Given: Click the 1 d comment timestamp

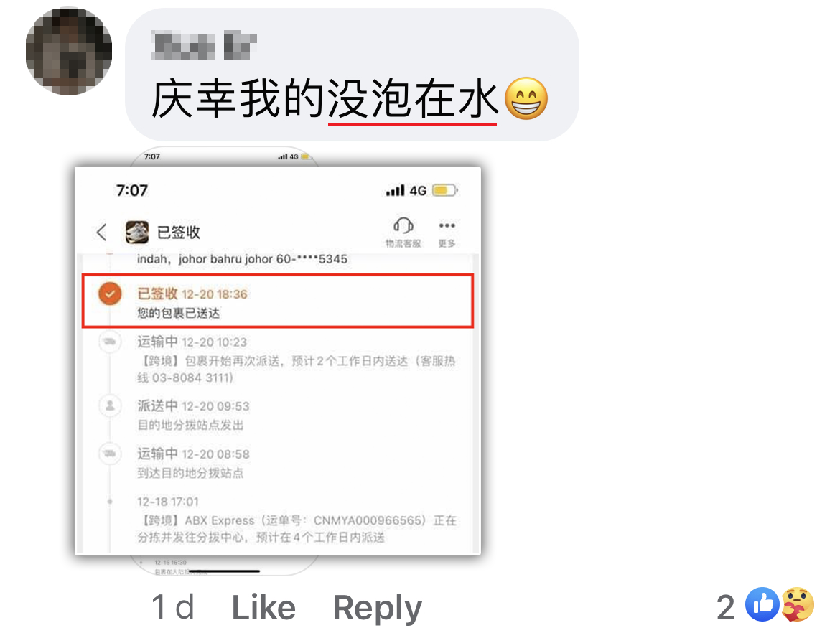Looking at the screenshot, I should pos(172,607).
